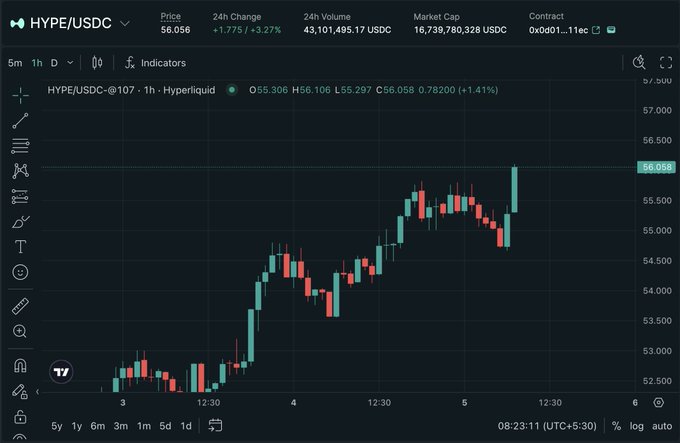Expand the HYPE/USDC pair selector

coord(125,23)
